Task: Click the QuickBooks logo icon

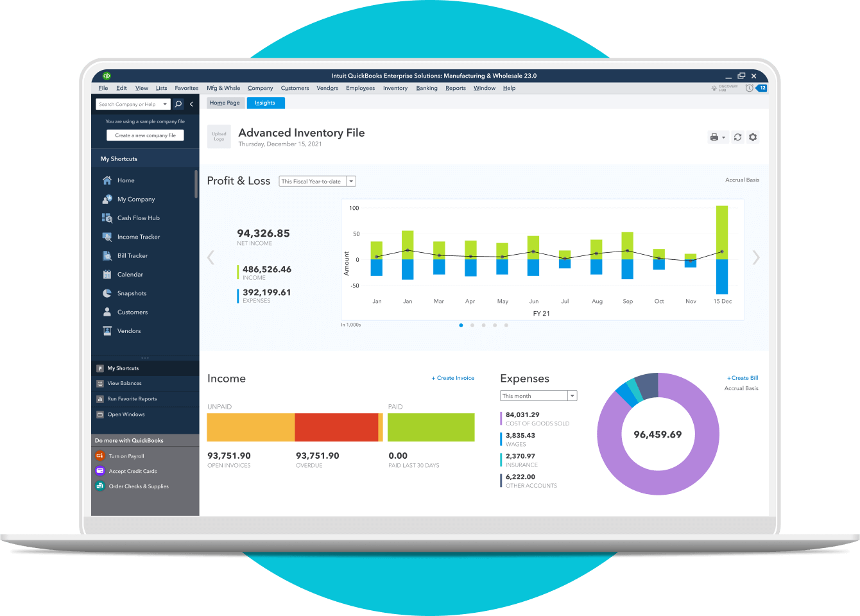Action: pos(107,76)
